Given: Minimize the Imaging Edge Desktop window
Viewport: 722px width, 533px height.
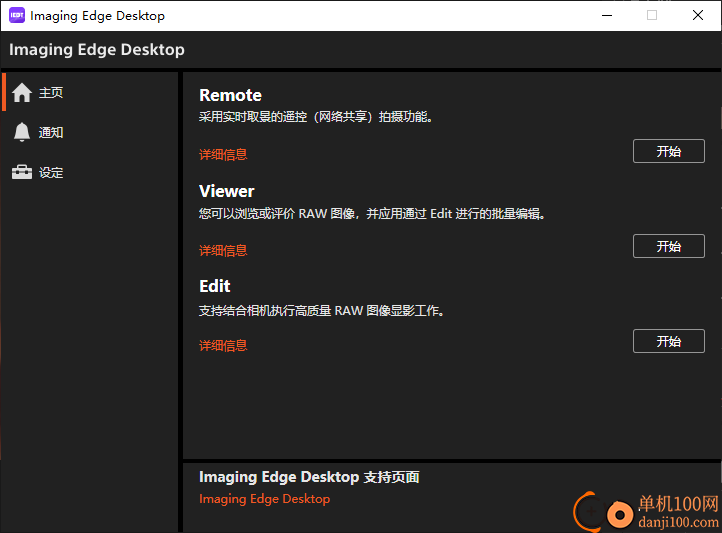Looking at the screenshot, I should [607, 15].
